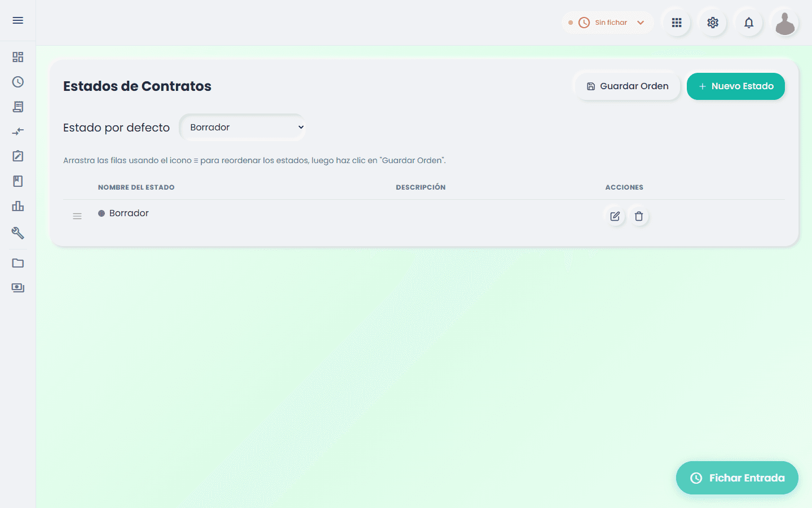Expand the 'Sin fichar' status dropdown
This screenshot has width=812, height=508.
pyautogui.click(x=608, y=23)
